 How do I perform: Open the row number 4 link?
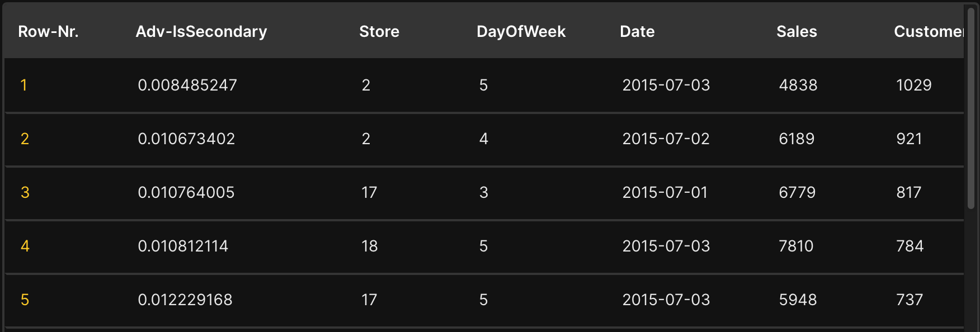(25, 246)
